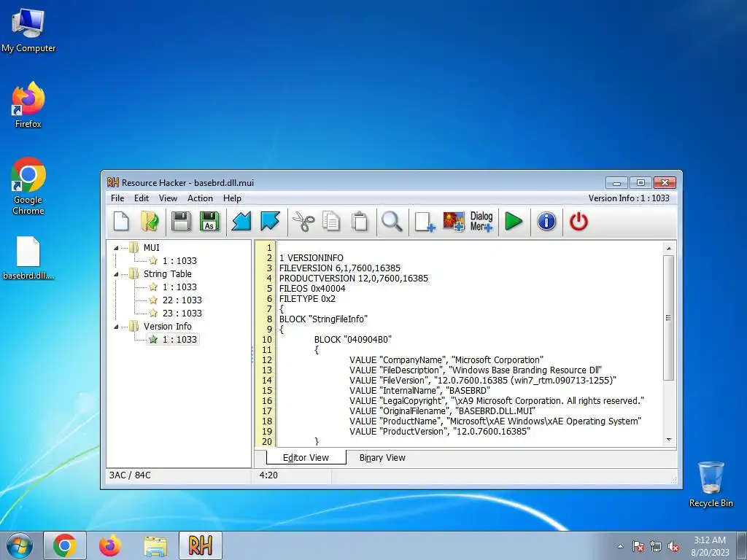
Task: Select the basebrd.dll file on desktop
Action: click(28, 258)
